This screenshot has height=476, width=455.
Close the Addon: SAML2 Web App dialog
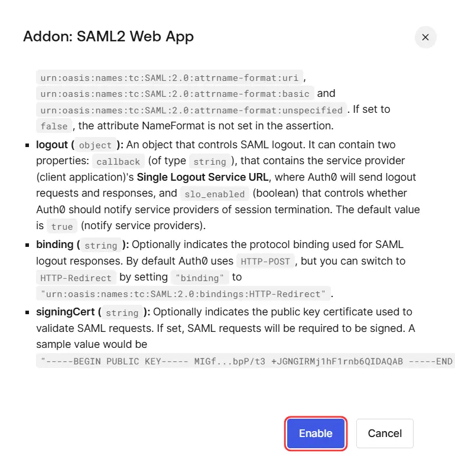point(425,37)
